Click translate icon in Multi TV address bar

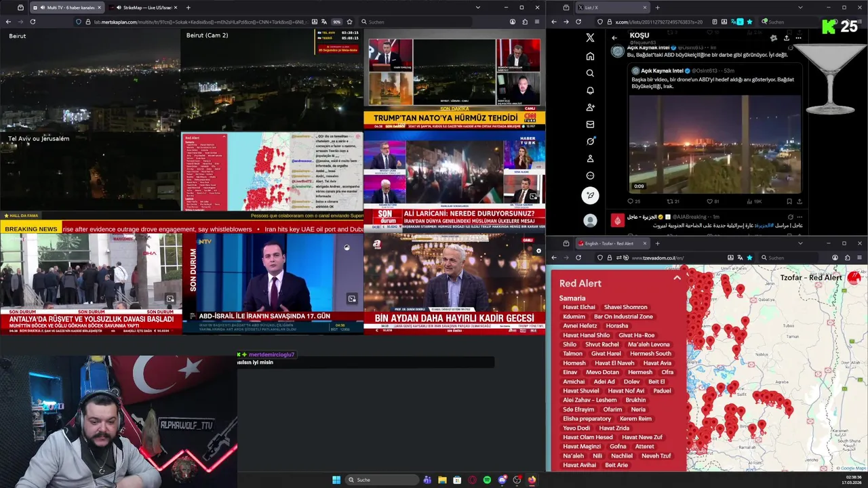coord(323,22)
